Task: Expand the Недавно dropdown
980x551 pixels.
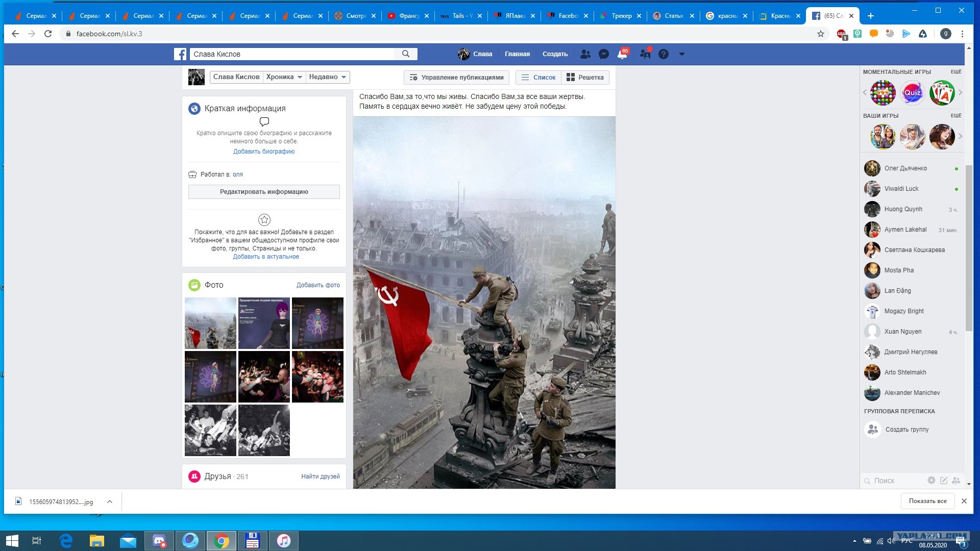Action: pyautogui.click(x=328, y=77)
